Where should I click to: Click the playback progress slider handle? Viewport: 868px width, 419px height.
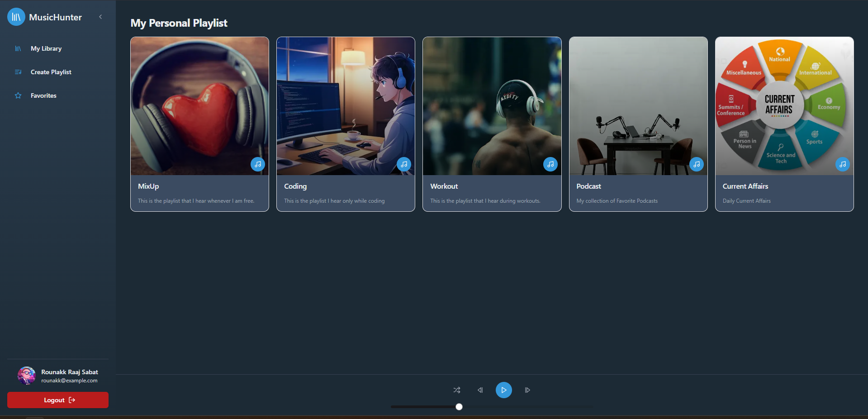click(459, 407)
